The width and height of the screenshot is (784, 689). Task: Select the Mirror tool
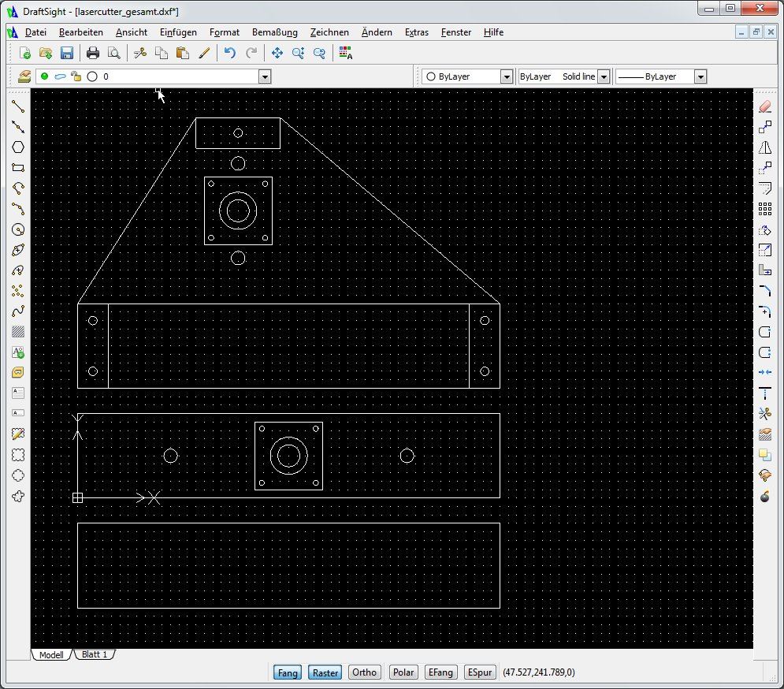coord(764,147)
